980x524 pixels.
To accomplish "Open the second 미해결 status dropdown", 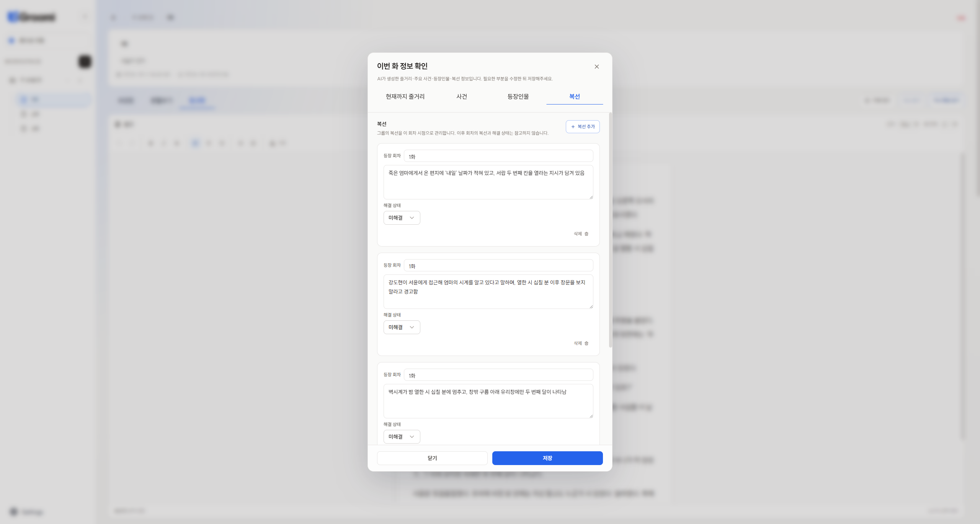I will 402,327.
